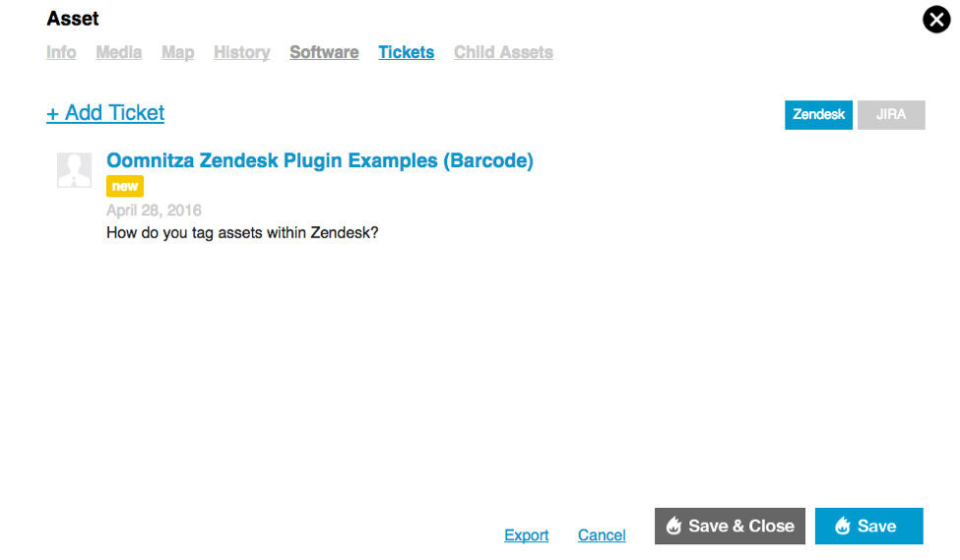Image resolution: width=960 pixels, height=560 pixels.
Task: Open the Oomnitza Zendesk Plugin Examples ticket
Action: pos(319,160)
